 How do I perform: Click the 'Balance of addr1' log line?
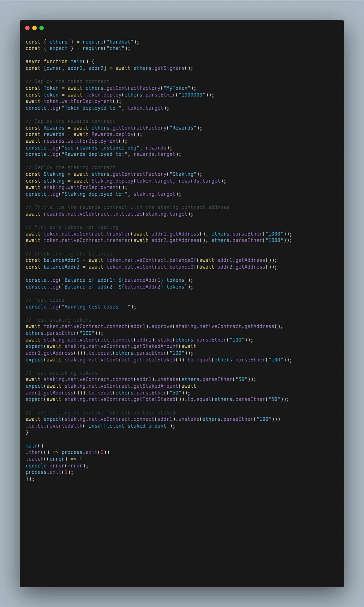pyautogui.click(x=109, y=280)
